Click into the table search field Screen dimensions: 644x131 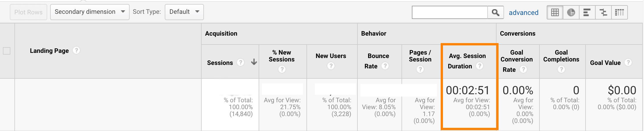[x=450, y=13]
